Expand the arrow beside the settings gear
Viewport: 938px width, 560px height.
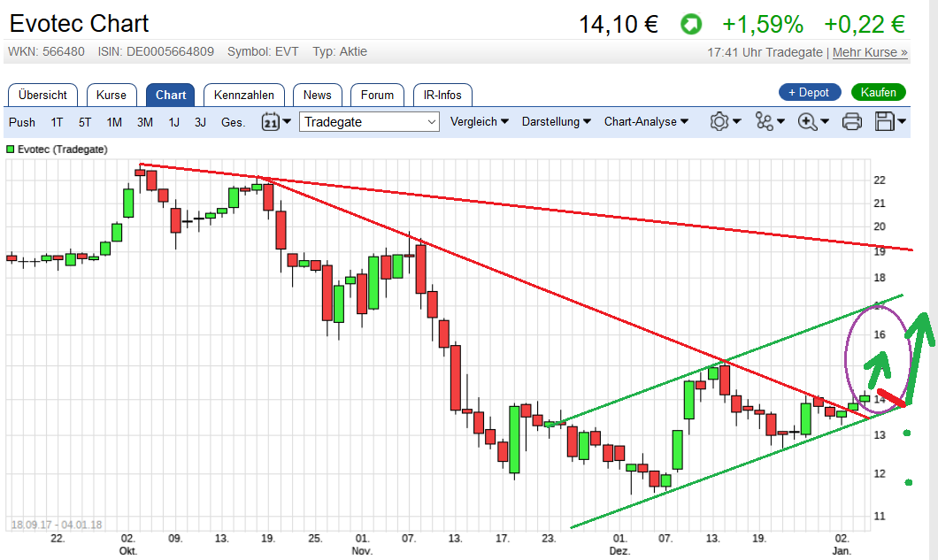click(x=737, y=121)
